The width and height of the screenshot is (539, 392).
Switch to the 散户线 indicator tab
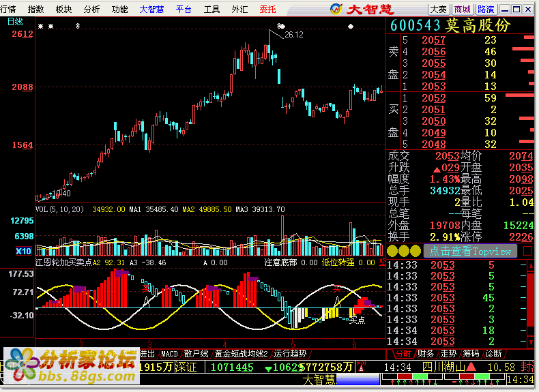click(x=196, y=354)
